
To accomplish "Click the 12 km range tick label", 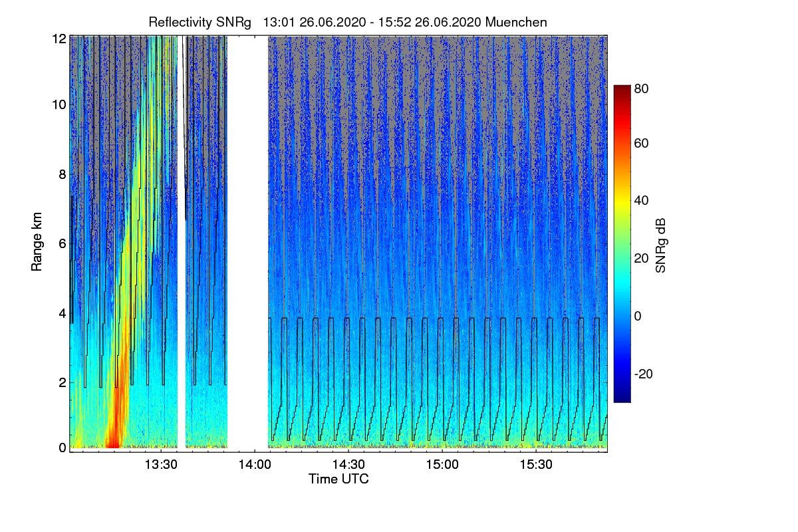I will point(59,38).
